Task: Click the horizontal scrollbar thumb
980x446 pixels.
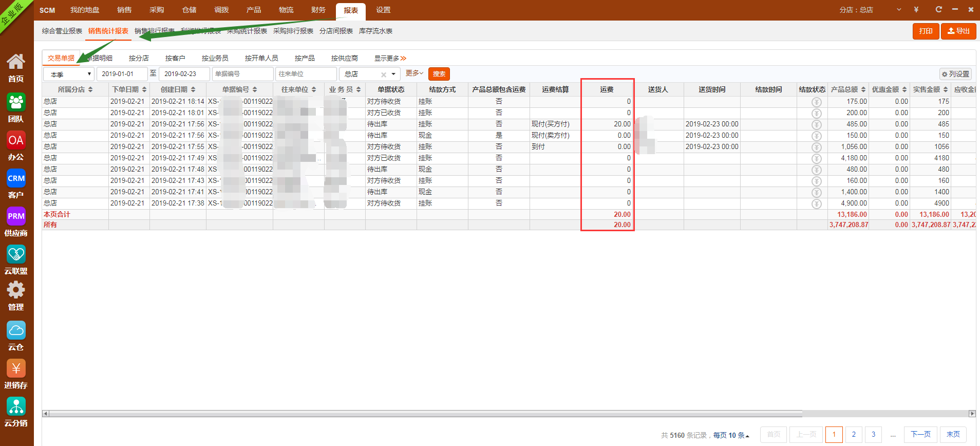Action: [x=426, y=414]
